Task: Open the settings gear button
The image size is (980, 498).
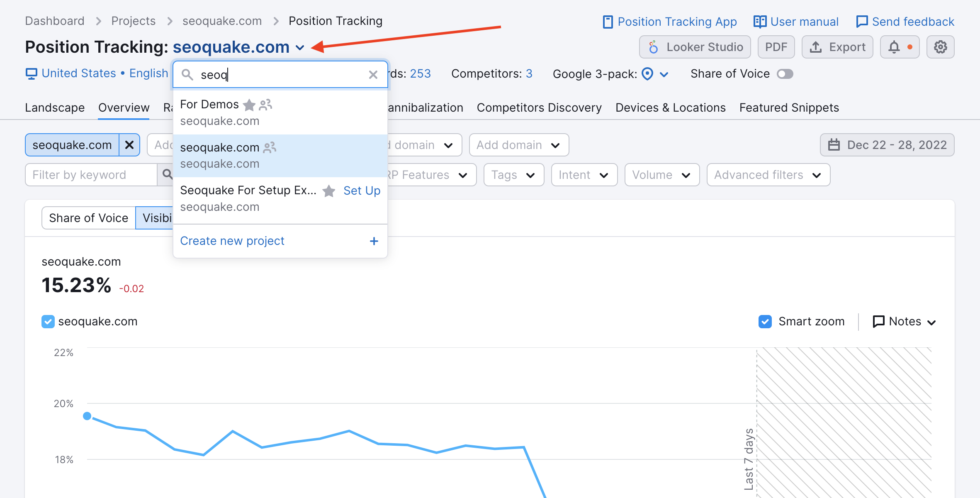Action: (x=940, y=47)
